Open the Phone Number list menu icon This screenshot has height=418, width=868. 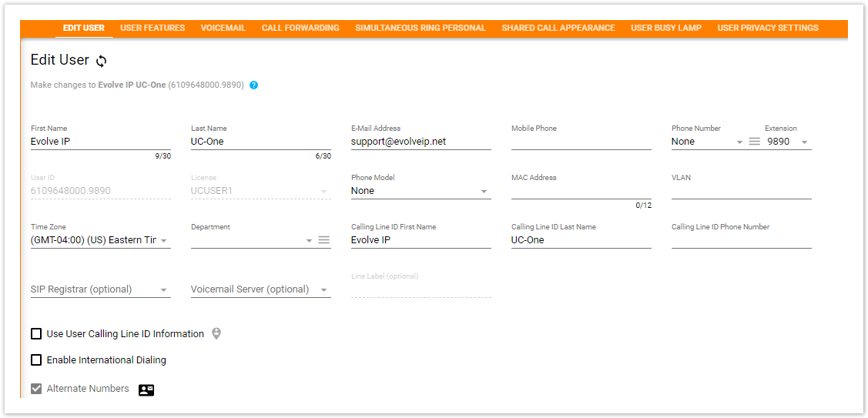(755, 142)
